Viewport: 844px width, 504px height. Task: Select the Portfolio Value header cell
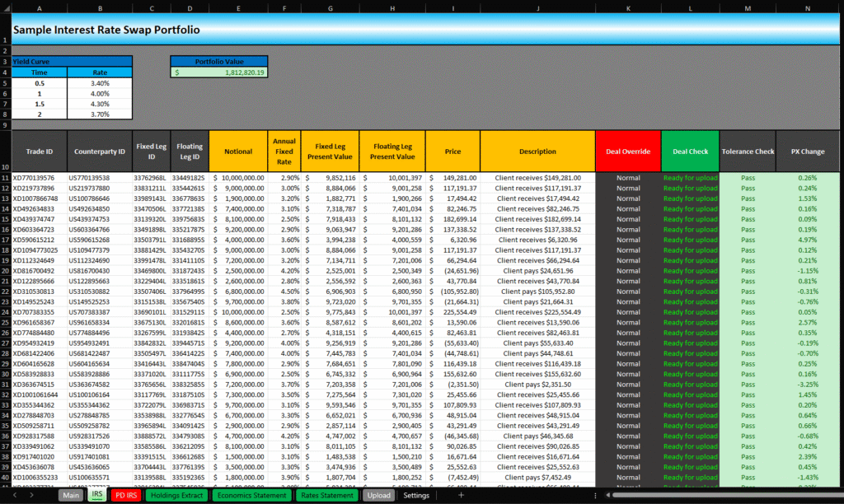(x=219, y=61)
